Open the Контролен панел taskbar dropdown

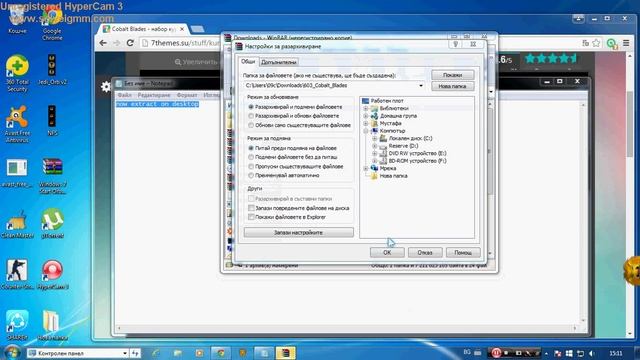125,353
